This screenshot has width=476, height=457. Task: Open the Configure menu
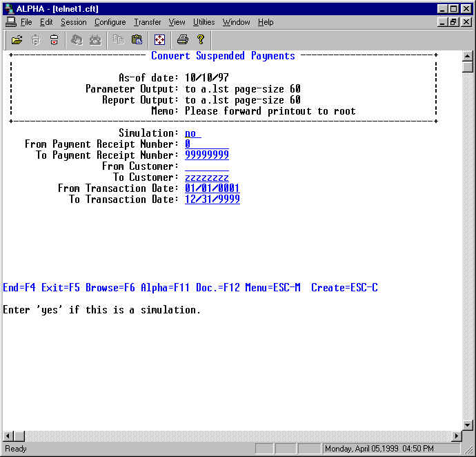pos(110,22)
